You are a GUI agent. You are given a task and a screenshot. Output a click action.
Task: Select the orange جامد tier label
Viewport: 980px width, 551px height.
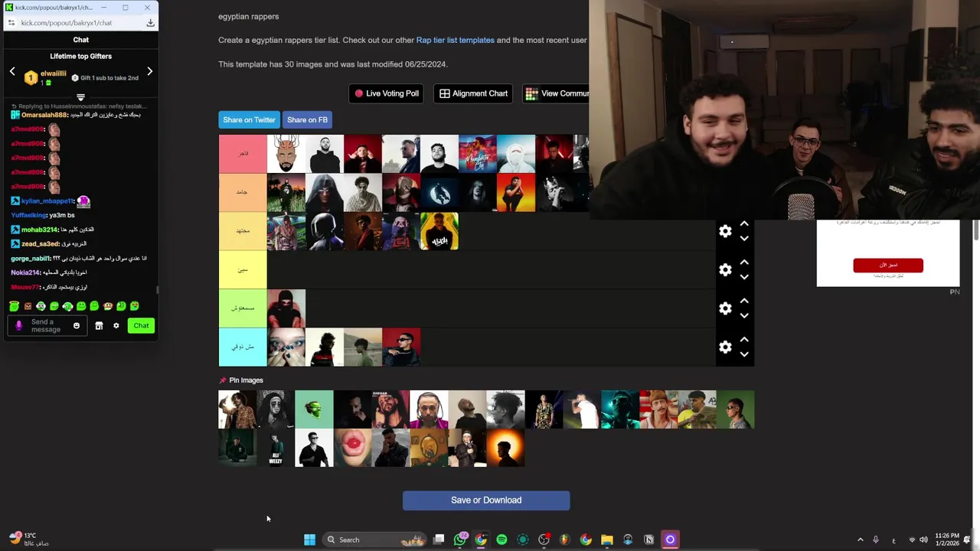tap(243, 193)
